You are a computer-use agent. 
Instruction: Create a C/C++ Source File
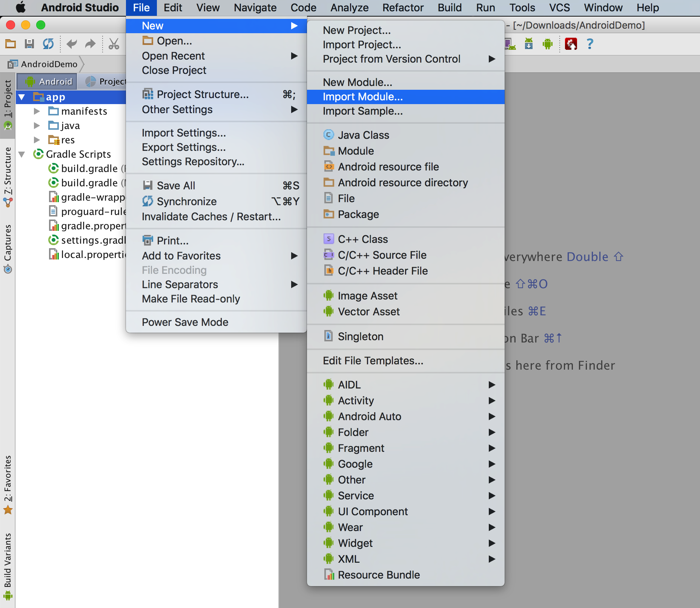406,255
